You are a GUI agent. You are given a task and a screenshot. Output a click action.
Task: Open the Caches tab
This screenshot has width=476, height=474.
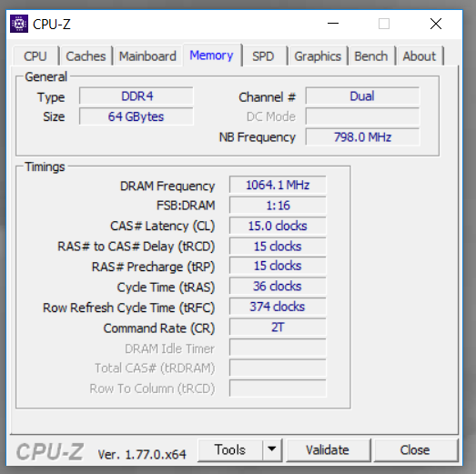(86, 56)
